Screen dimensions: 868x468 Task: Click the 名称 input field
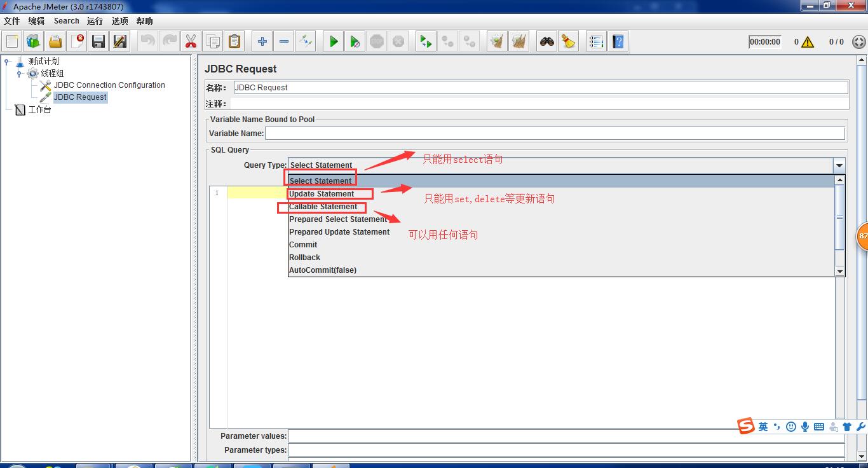[x=541, y=88]
